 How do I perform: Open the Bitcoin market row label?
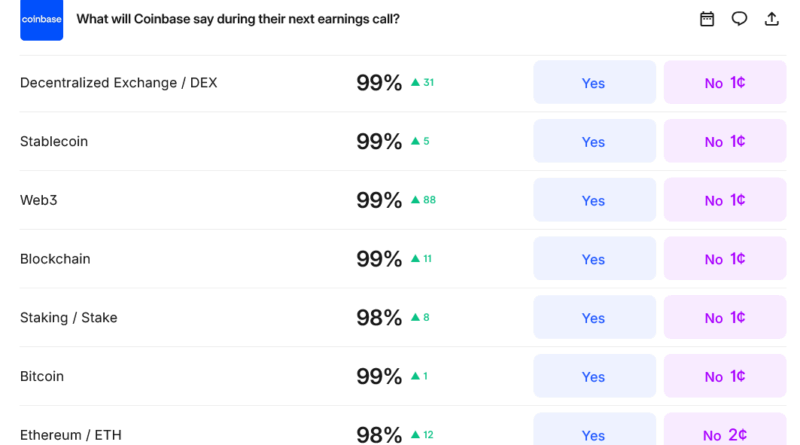tap(42, 376)
